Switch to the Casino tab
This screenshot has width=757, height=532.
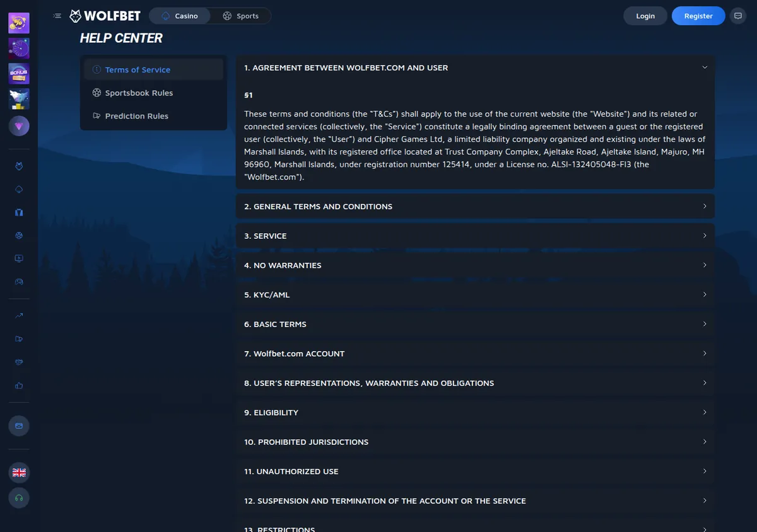tap(180, 16)
